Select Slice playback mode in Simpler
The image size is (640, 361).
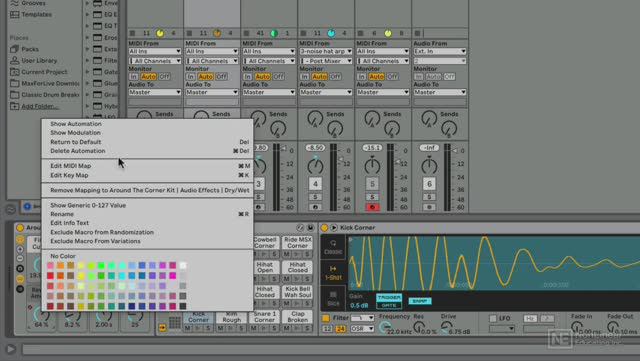point(333,298)
